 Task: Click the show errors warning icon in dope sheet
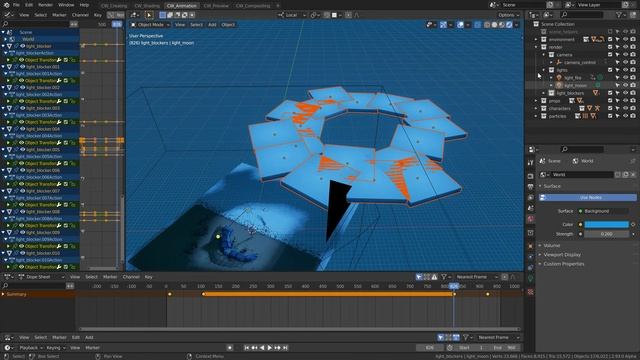[x=434, y=277]
